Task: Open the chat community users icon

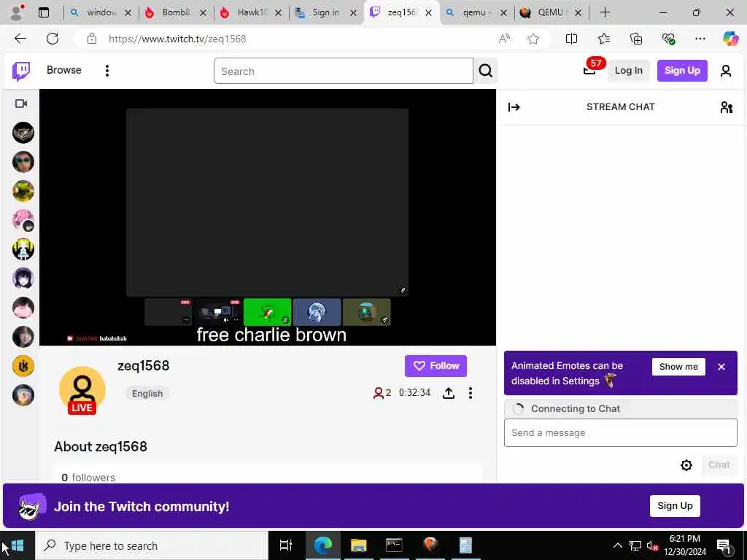Action: [x=726, y=107]
